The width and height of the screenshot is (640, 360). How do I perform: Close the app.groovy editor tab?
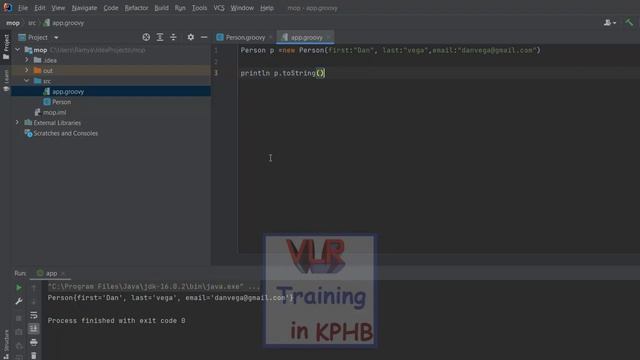point(329,37)
